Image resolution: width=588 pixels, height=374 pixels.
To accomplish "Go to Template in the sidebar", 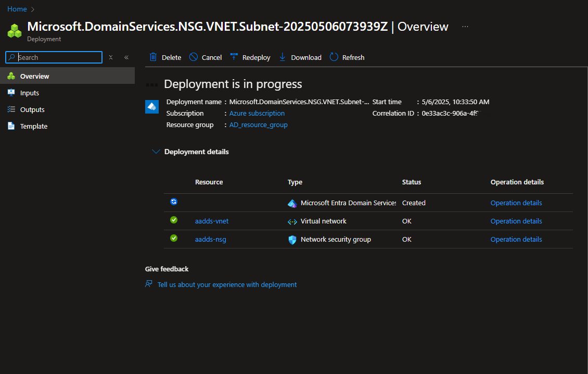I will (x=34, y=126).
